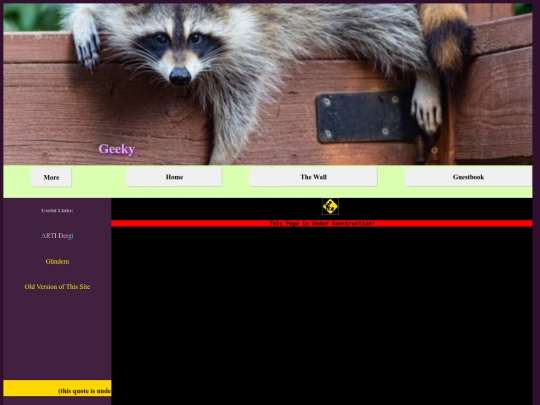Click the raccoon header image

tap(268, 84)
